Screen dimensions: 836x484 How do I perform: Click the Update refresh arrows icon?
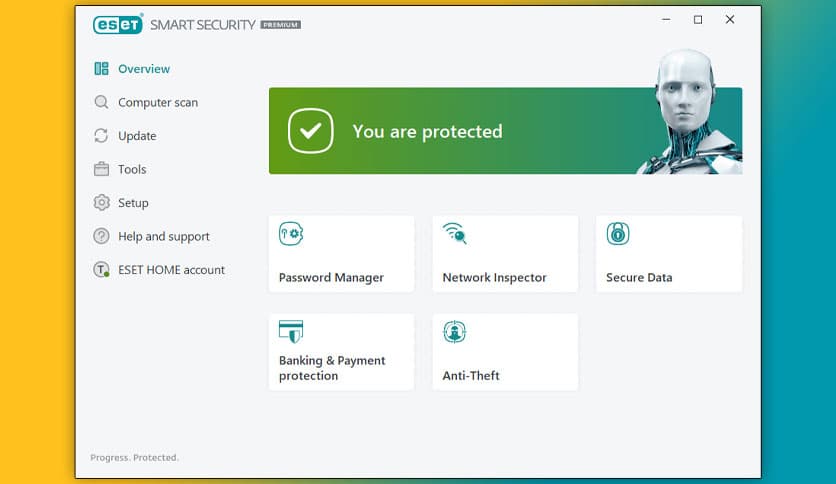[101, 136]
